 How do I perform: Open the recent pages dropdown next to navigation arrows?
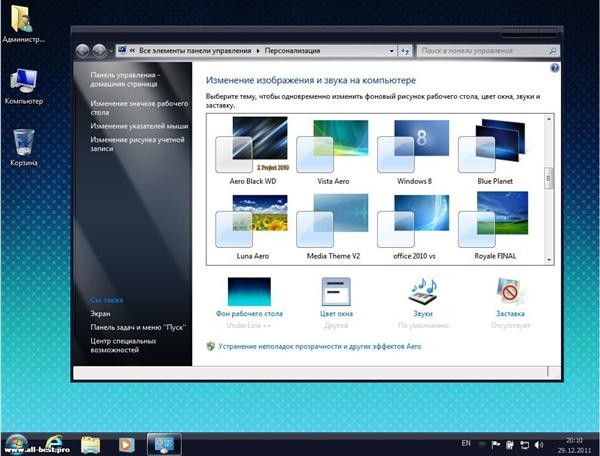[x=111, y=51]
